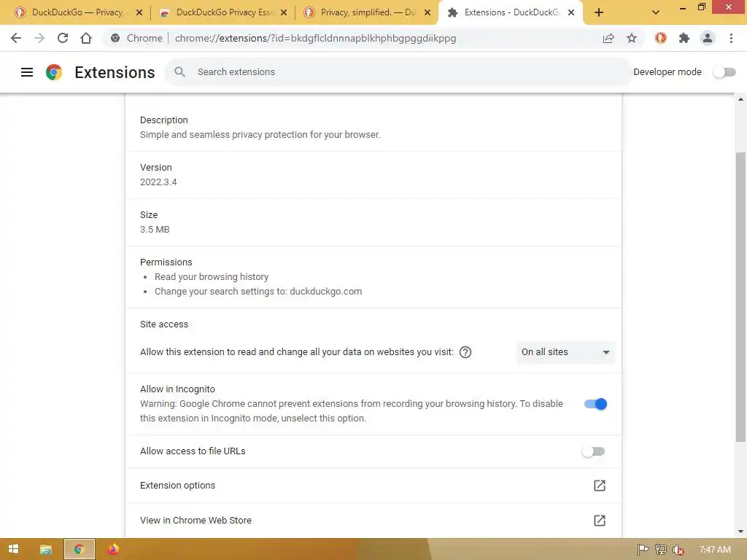Open a new tab with plus button
Image resolution: width=747 pixels, height=560 pixels.
point(599,12)
